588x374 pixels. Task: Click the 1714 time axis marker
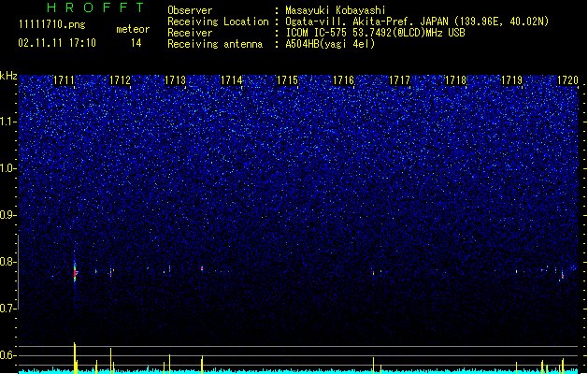(x=232, y=80)
